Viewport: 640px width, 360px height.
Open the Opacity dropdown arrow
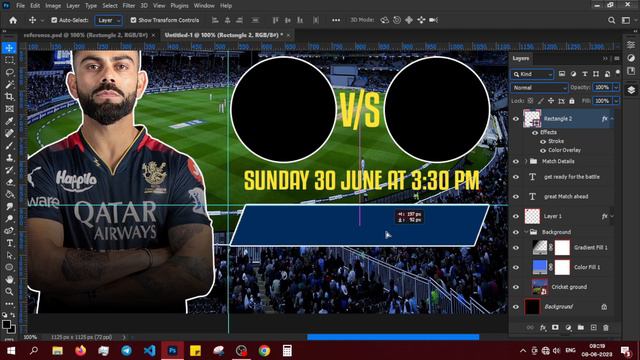click(x=616, y=88)
